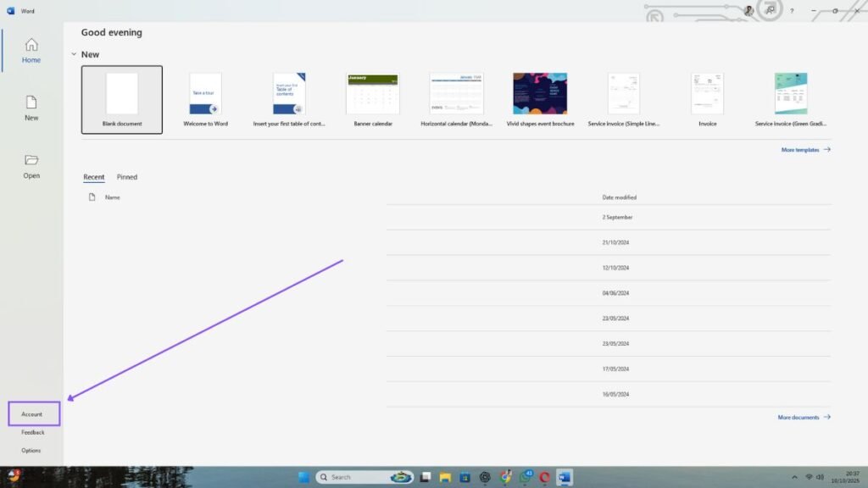This screenshot has width=868, height=488.
Task: Select Home in the left sidebar
Action: point(31,53)
